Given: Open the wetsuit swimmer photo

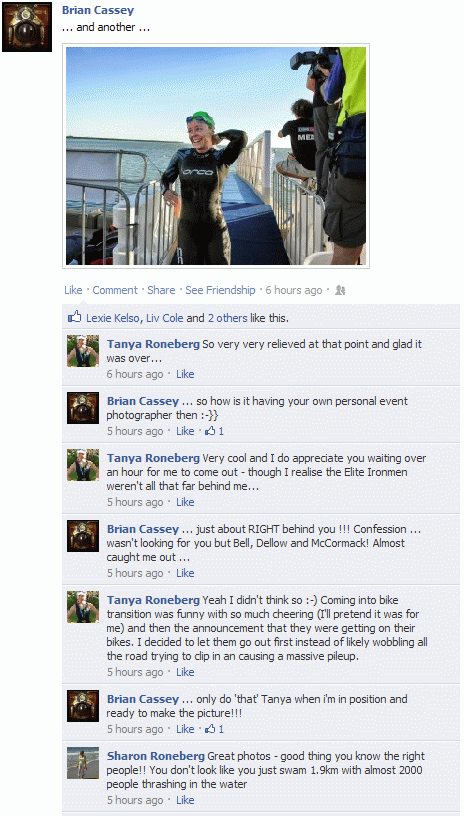Looking at the screenshot, I should point(216,156).
